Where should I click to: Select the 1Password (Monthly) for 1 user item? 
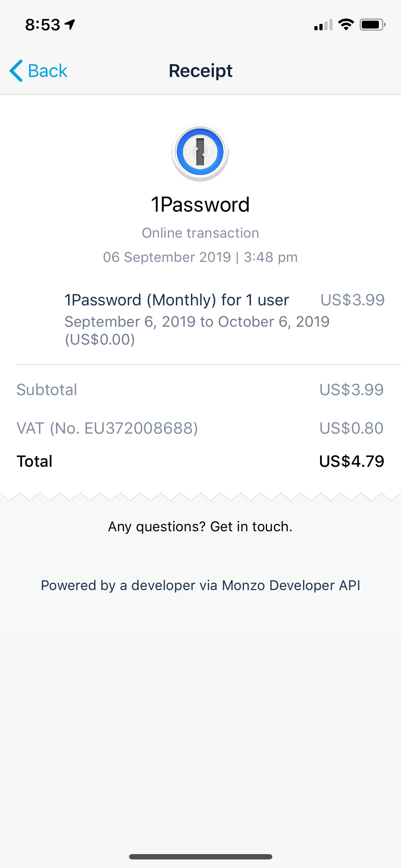pos(177,300)
